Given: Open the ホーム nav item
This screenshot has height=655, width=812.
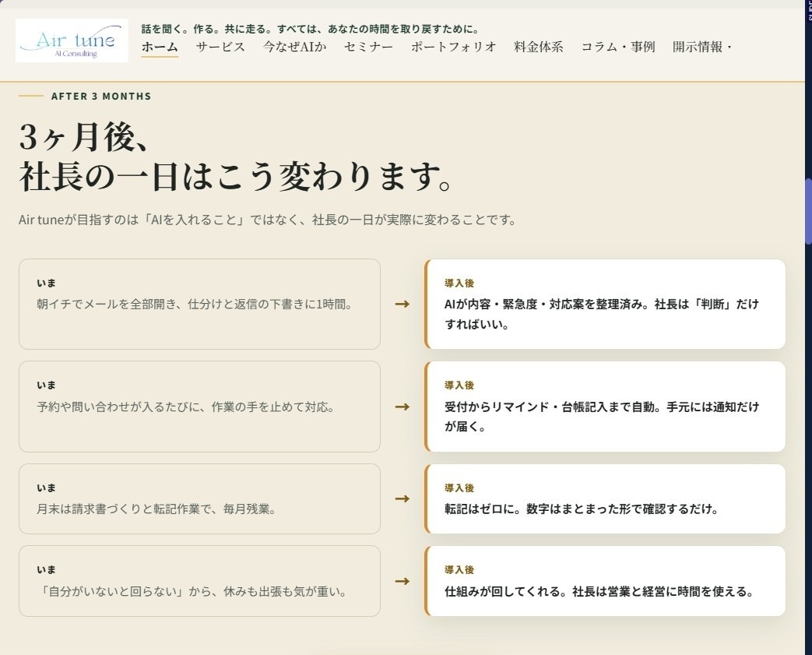Looking at the screenshot, I should (x=160, y=47).
